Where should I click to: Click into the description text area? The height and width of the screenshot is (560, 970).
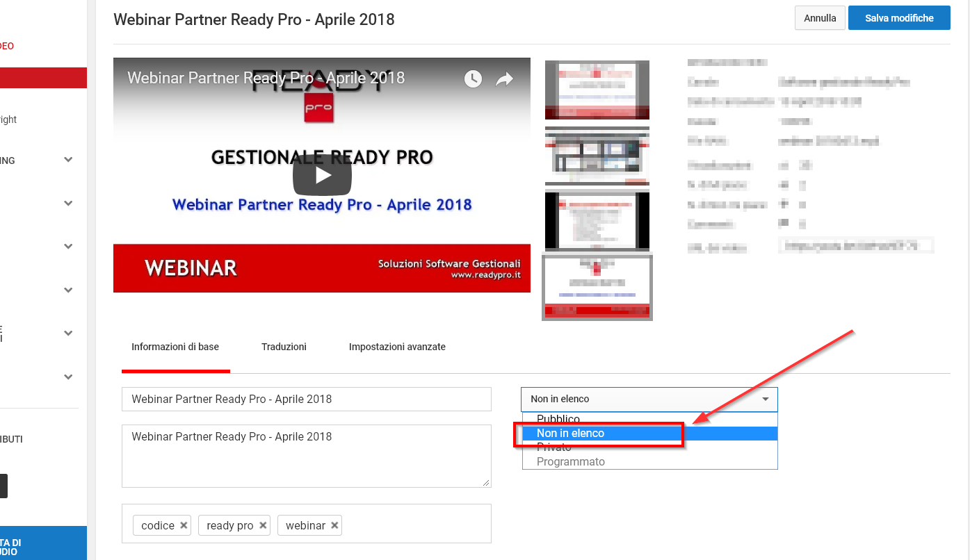[307, 456]
